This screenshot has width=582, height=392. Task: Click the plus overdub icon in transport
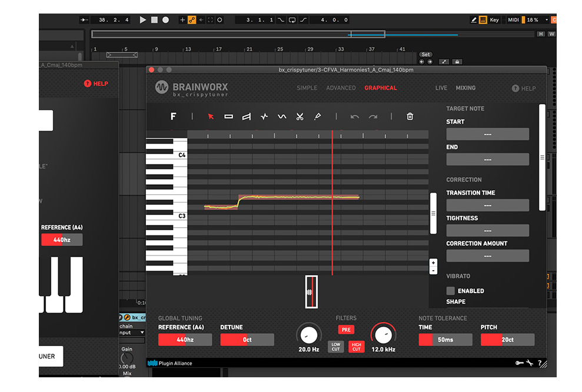click(x=182, y=20)
